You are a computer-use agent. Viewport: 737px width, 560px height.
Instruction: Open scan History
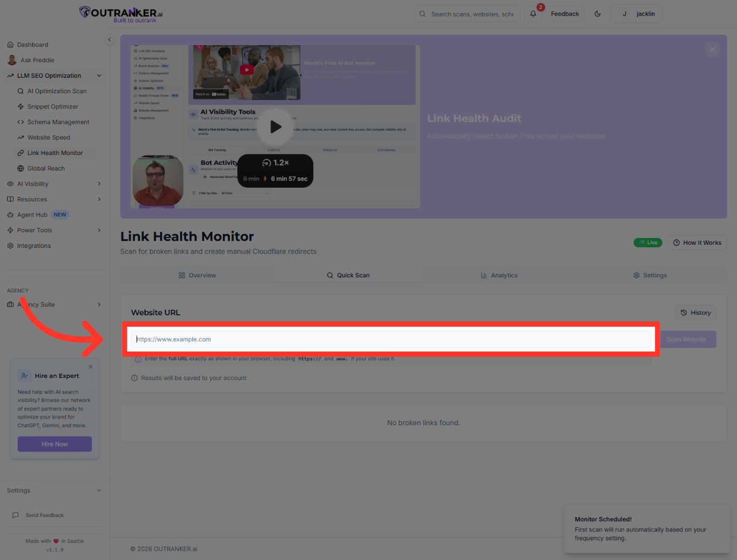pyautogui.click(x=696, y=313)
